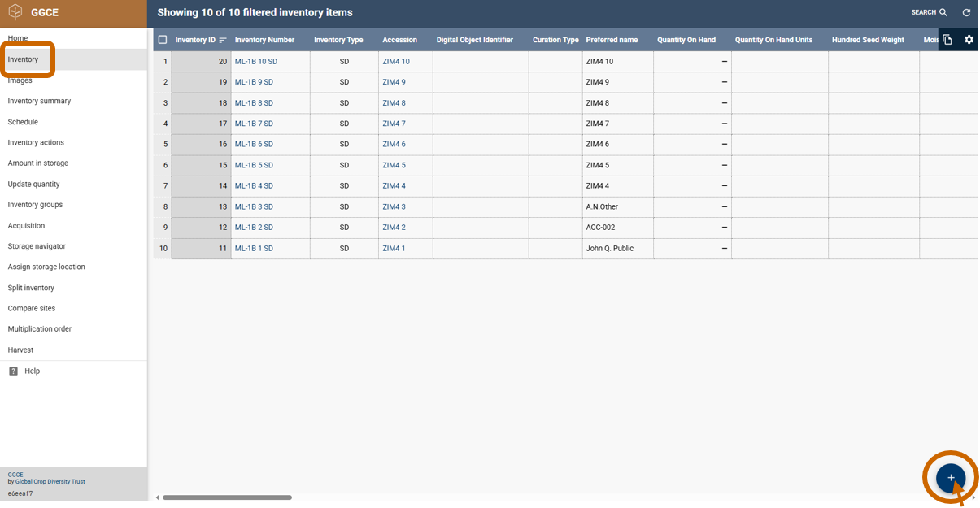The image size is (980, 508).
Task: Sort by Quantity On Hand column header
Action: [x=686, y=40]
